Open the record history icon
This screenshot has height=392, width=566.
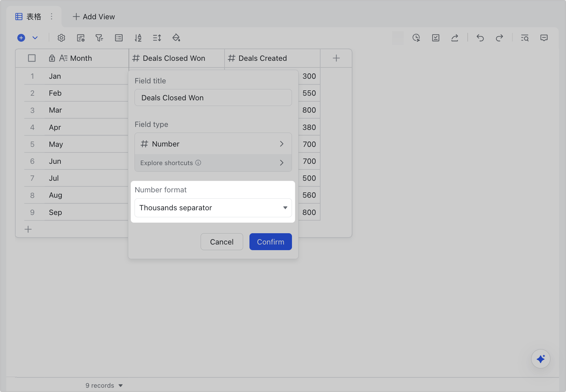click(416, 38)
